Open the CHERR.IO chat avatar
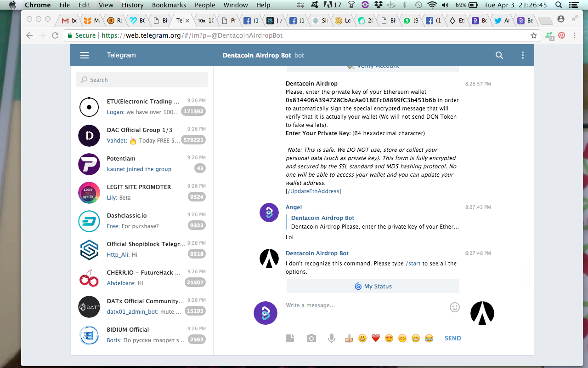The image size is (588, 368). coord(89,278)
